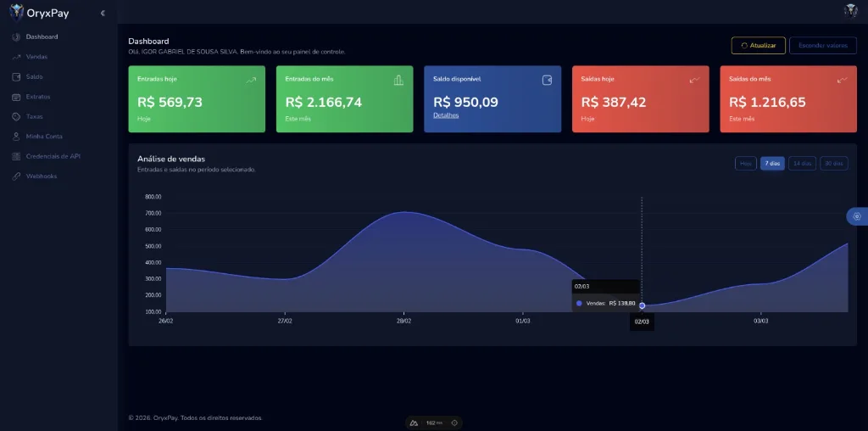868x431 pixels.
Task: Open Vendas via its trend-line icon
Action: 16,57
